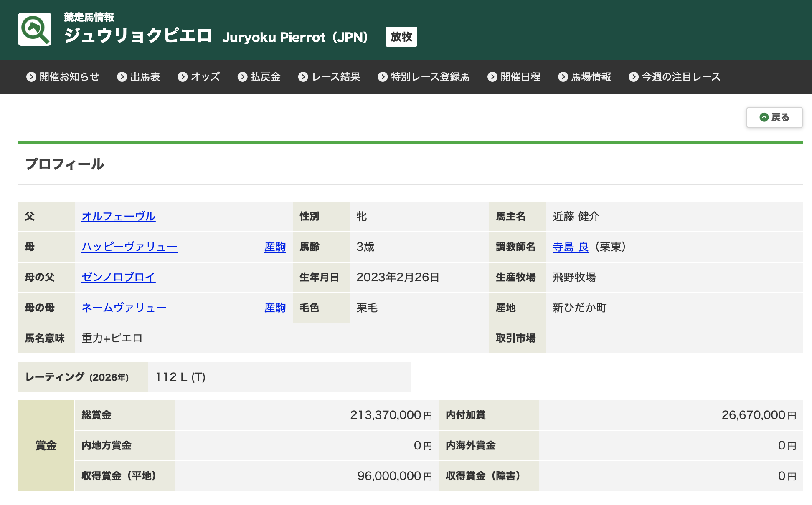This screenshot has width=812, height=505.
Task: Click breeder name 飛野牧場
Action: (574, 277)
